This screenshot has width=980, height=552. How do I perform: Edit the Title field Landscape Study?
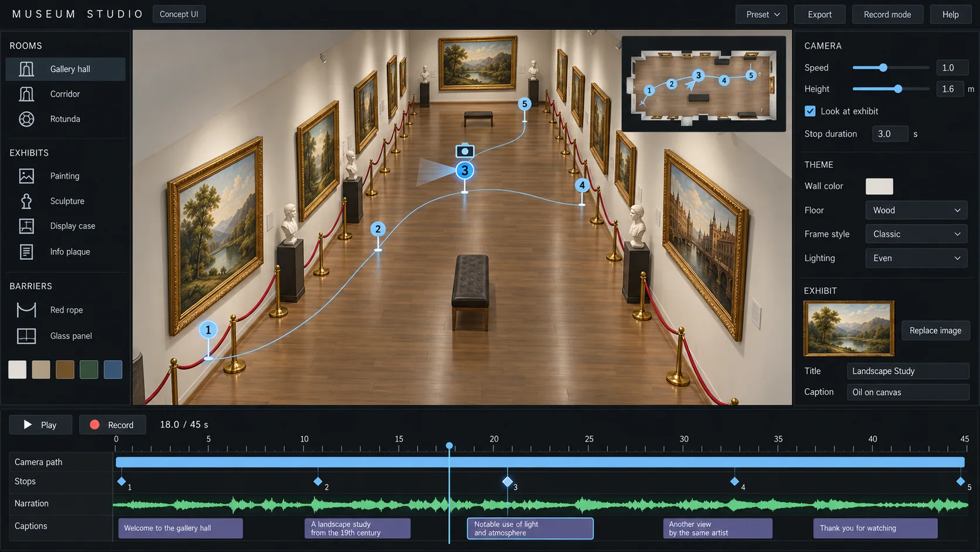[x=908, y=371]
